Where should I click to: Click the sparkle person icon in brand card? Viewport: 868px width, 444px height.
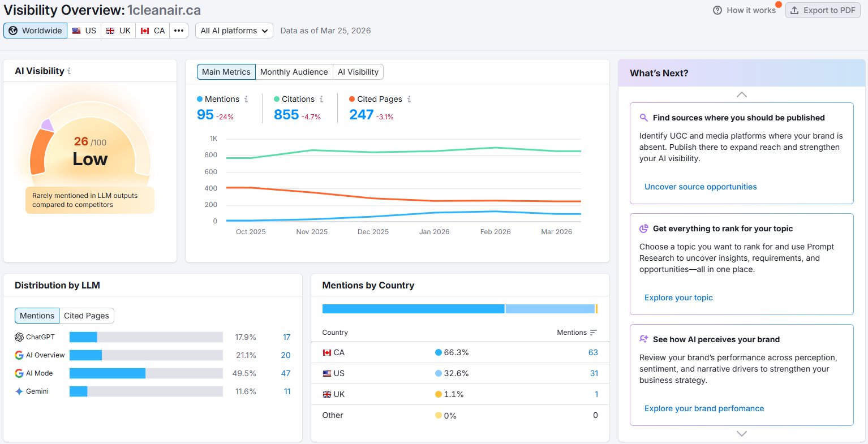tap(643, 339)
